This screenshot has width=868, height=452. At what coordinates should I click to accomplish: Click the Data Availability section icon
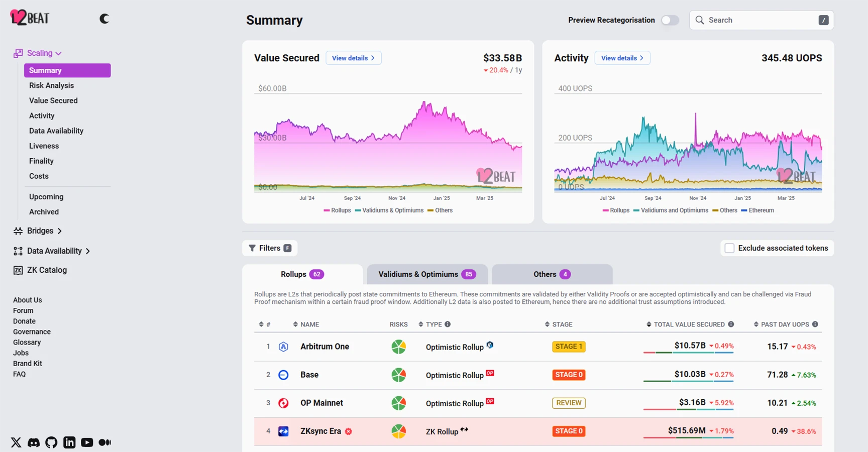pos(18,251)
